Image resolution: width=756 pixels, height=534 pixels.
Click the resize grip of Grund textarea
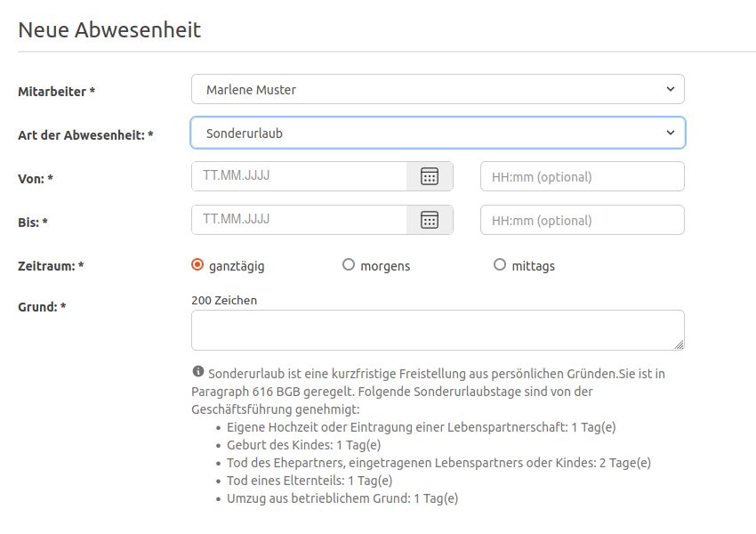[679, 344]
